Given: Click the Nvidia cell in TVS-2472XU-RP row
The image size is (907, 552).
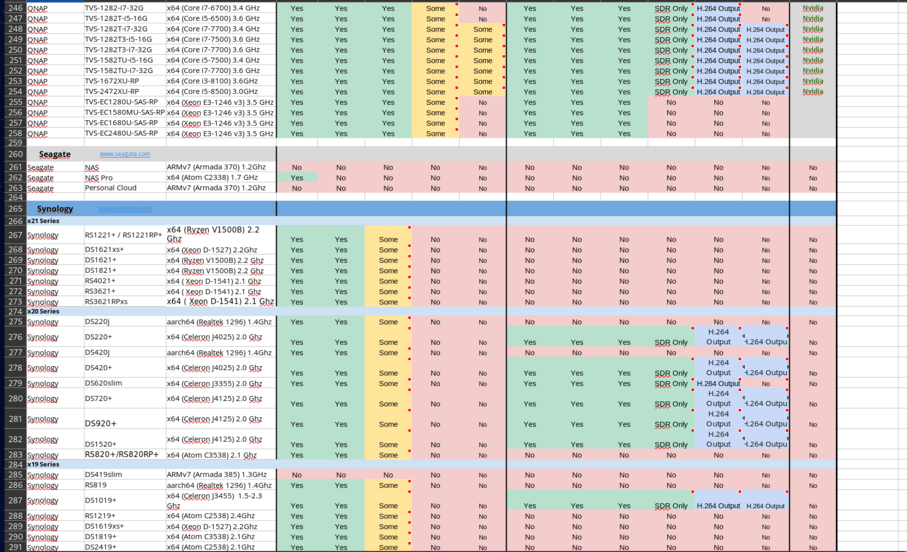Looking at the screenshot, I should coord(813,91).
